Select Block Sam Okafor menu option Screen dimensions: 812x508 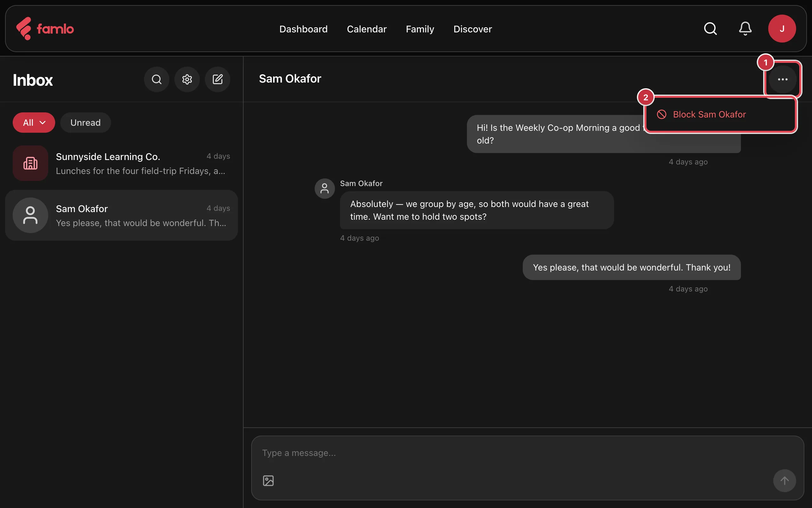click(x=720, y=115)
